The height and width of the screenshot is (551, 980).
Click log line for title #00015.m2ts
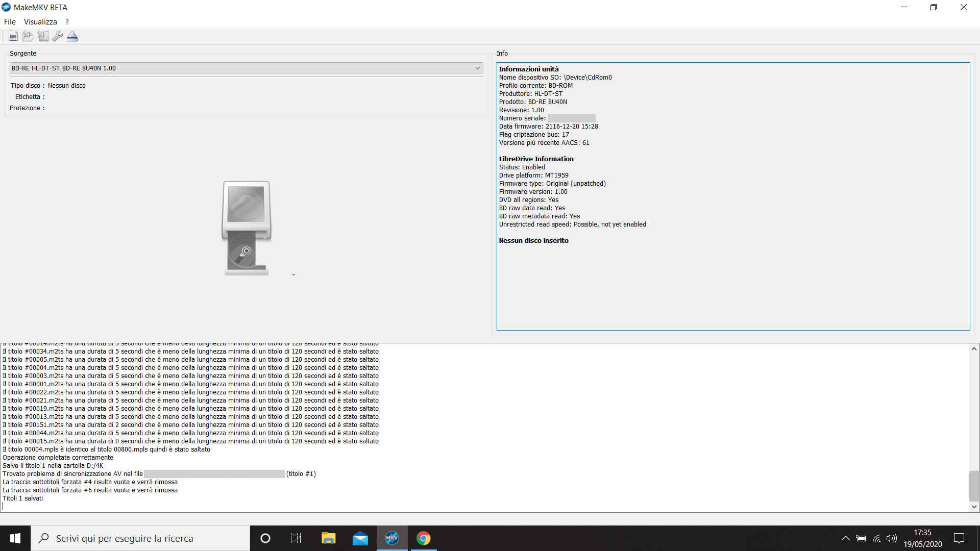tap(190, 441)
